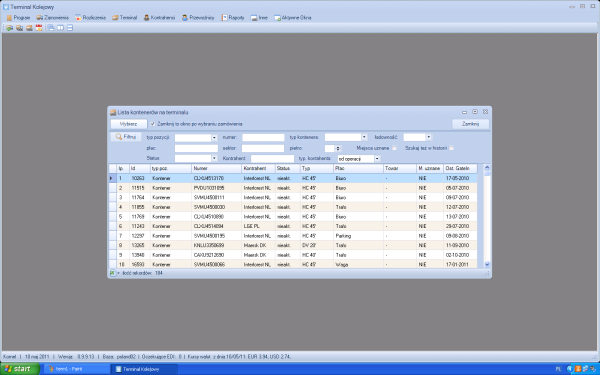Sort by the Plac column header
Screen dimensions: 600x375
tap(358, 168)
